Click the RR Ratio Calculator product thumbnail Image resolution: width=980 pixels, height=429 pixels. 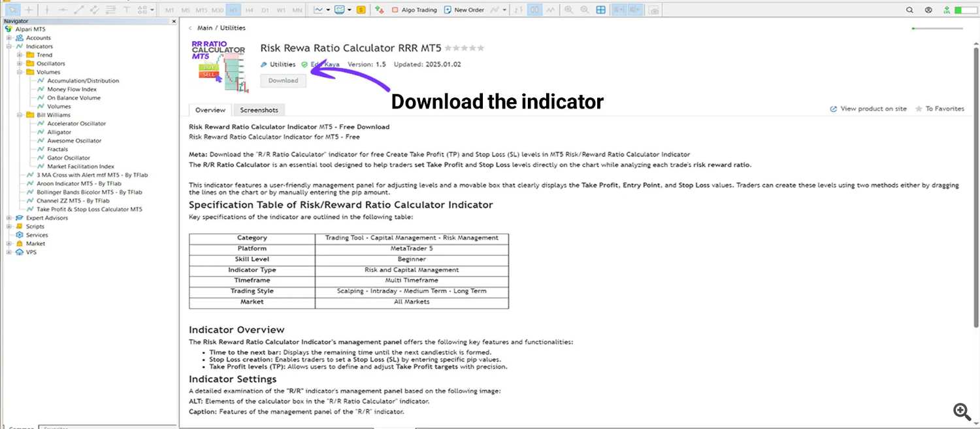point(220,66)
